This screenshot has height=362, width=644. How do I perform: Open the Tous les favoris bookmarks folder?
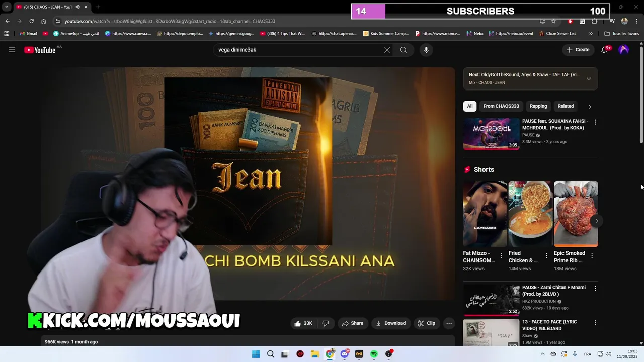coord(621,34)
